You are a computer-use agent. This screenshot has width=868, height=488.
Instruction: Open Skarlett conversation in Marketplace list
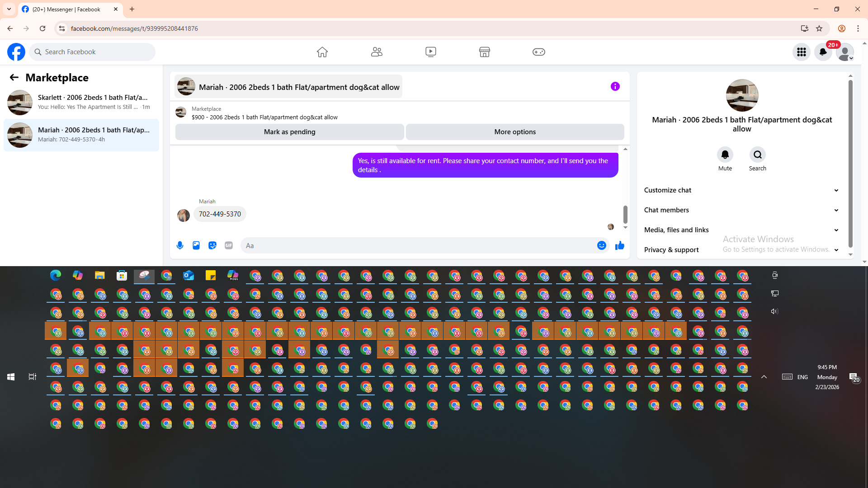coord(81,102)
